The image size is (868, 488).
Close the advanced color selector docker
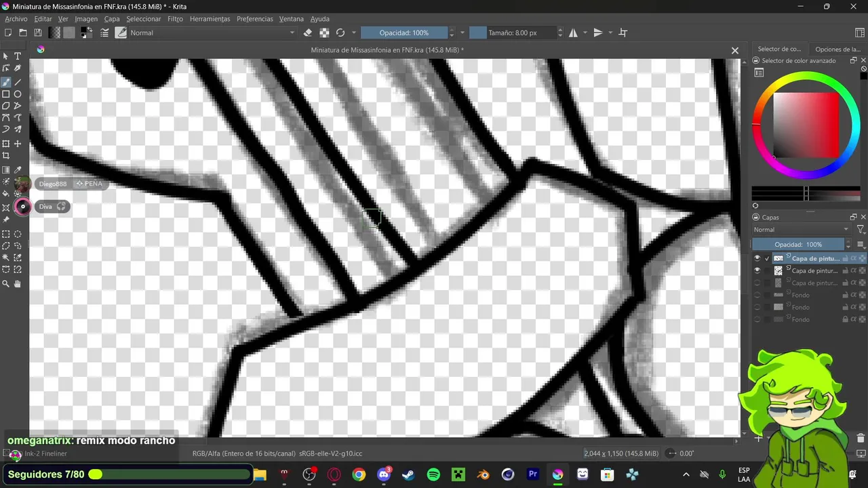click(x=863, y=60)
